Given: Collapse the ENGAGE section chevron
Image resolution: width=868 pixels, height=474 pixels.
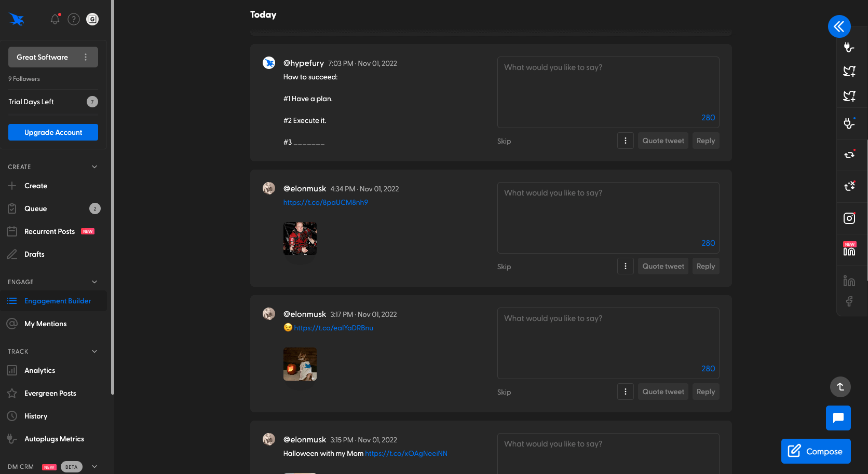Looking at the screenshot, I should 94,282.
